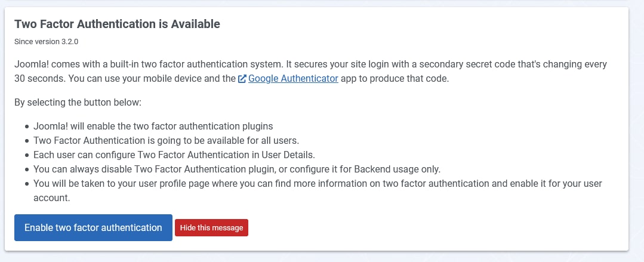
Task: Click the bullet dot before Each user can
Action: pos(27,155)
